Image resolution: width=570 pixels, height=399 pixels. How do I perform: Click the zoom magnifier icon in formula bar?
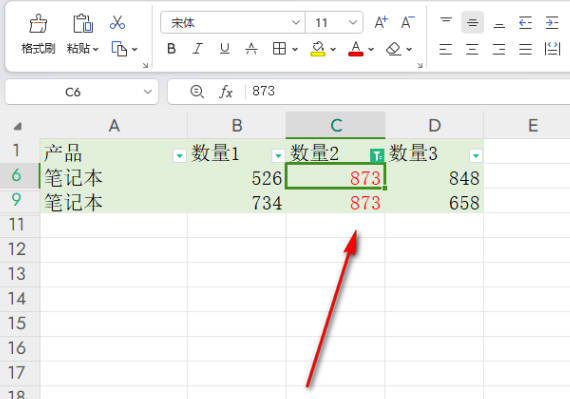point(197,91)
